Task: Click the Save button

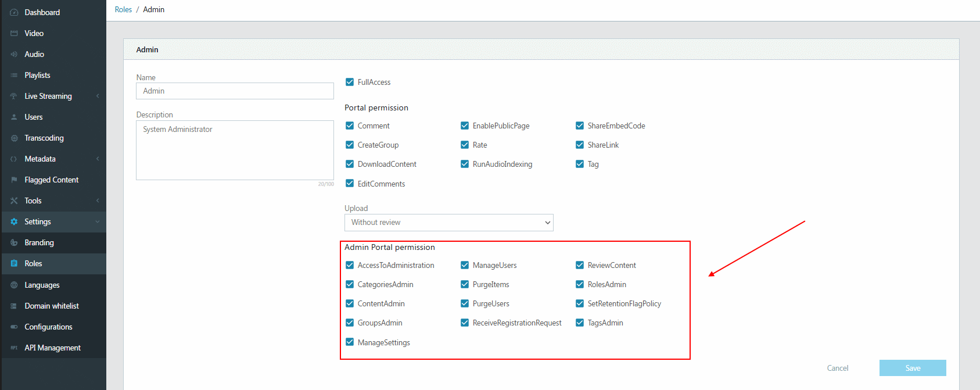Action: tap(913, 368)
